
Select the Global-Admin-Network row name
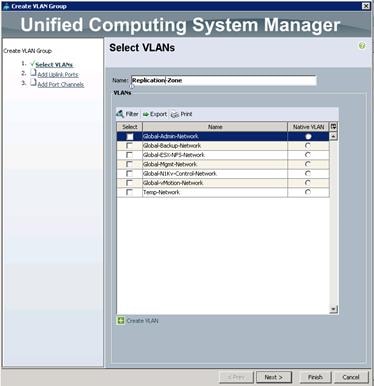[171, 136]
